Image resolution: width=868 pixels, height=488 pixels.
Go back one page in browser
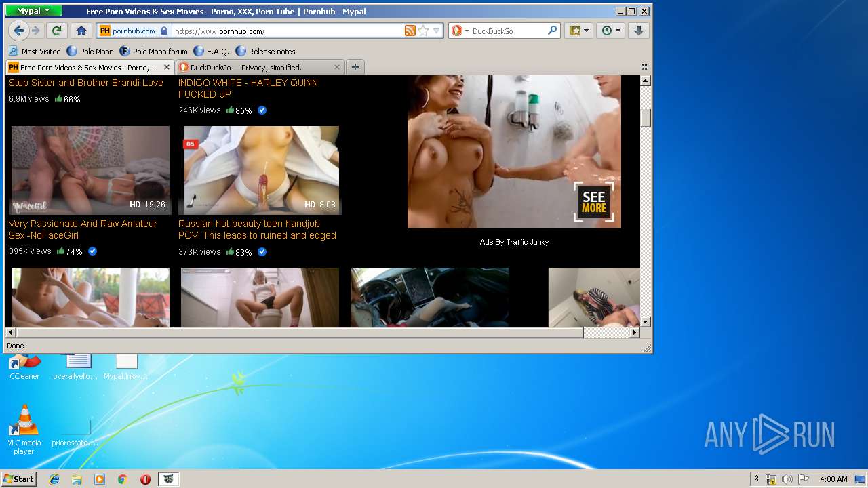click(18, 30)
